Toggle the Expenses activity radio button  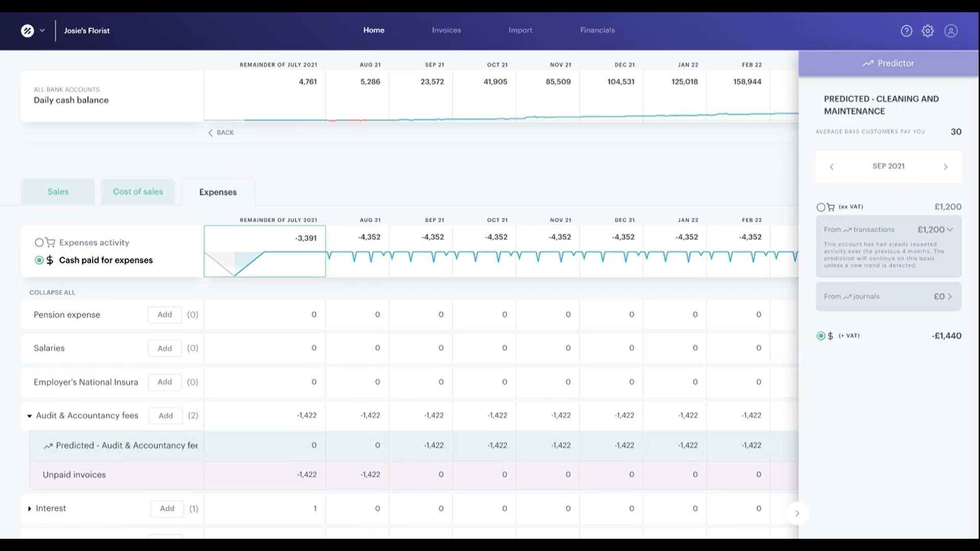(x=39, y=242)
